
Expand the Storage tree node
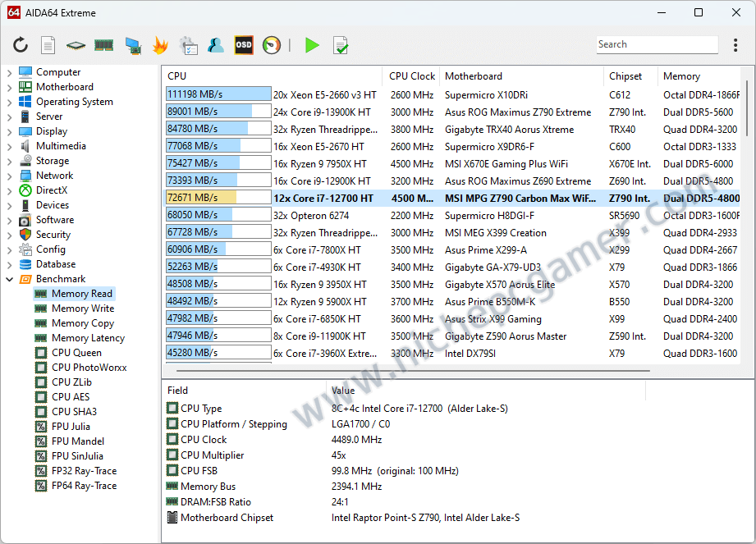pyautogui.click(x=9, y=162)
